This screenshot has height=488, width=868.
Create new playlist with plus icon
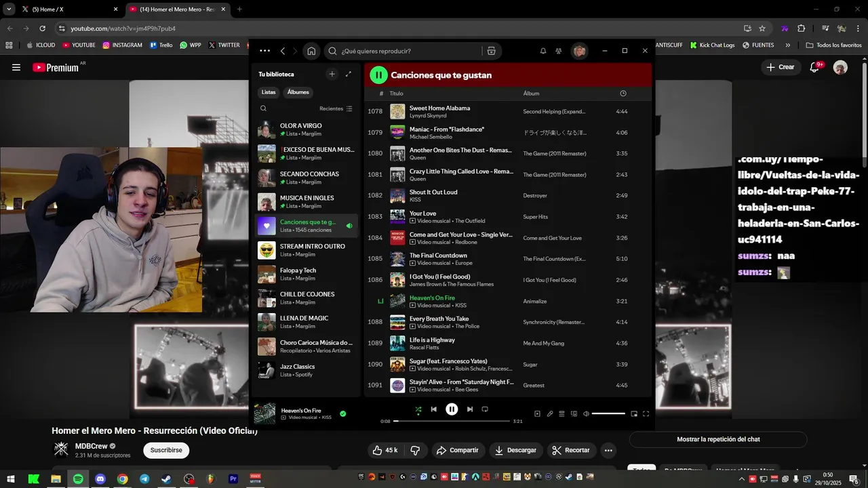(x=332, y=74)
